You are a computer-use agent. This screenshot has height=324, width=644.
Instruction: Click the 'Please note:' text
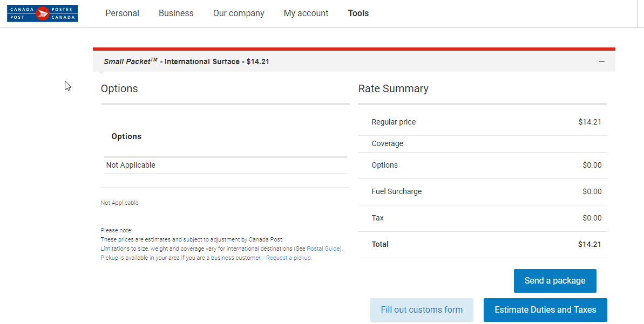point(117,230)
